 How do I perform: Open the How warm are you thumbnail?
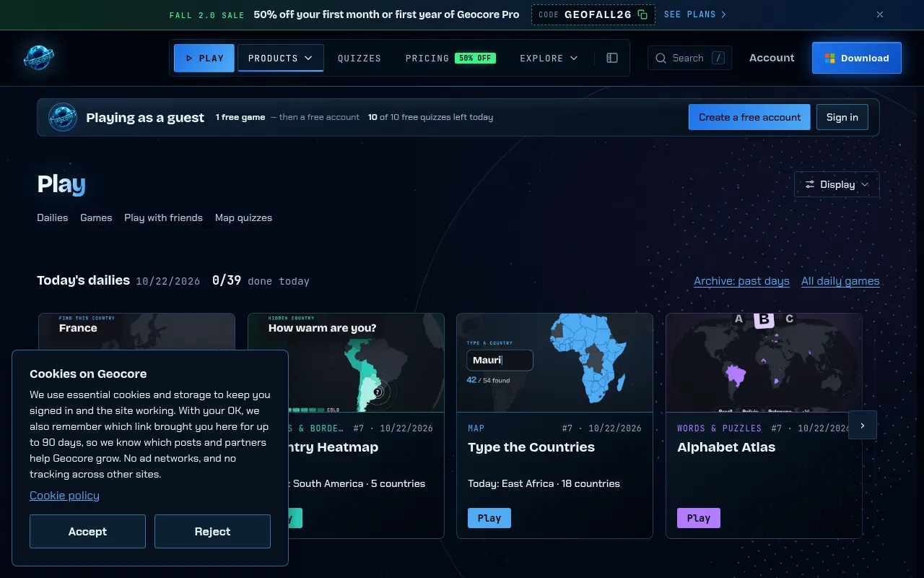(346, 363)
